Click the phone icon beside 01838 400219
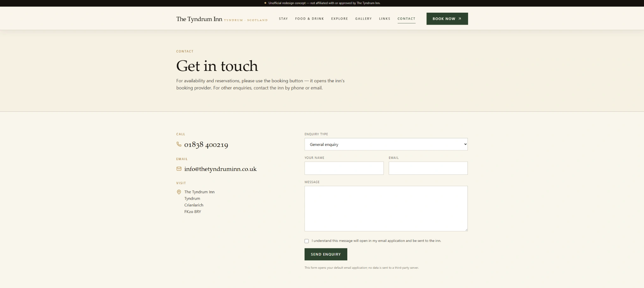The height and width of the screenshot is (288, 644). coord(179,144)
